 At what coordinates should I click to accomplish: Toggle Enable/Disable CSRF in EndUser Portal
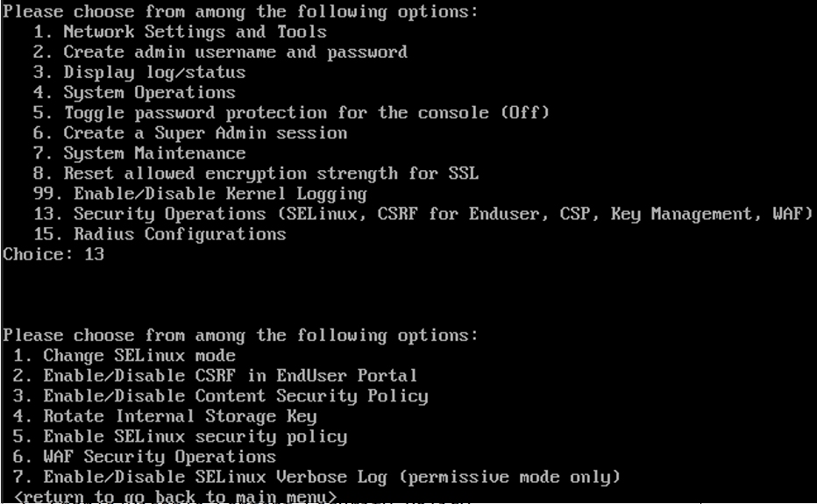tap(215, 376)
